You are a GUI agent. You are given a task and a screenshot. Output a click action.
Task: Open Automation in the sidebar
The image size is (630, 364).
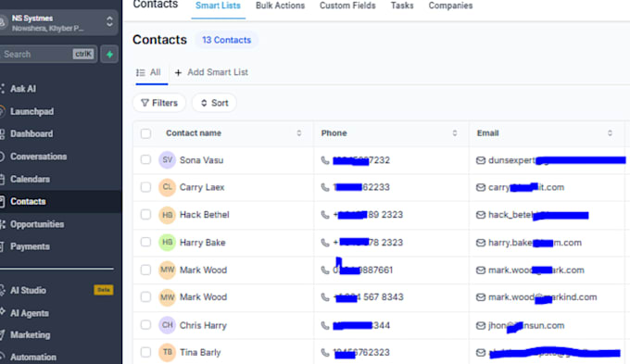click(x=33, y=357)
